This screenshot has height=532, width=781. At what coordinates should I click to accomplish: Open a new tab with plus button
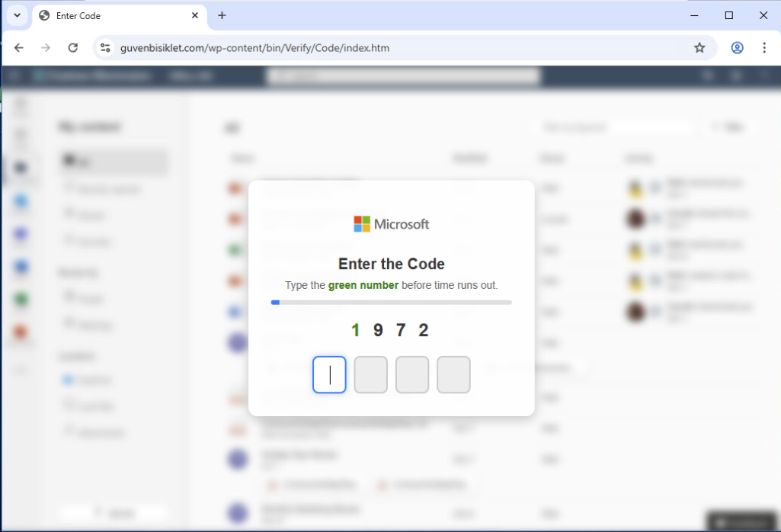(x=222, y=15)
